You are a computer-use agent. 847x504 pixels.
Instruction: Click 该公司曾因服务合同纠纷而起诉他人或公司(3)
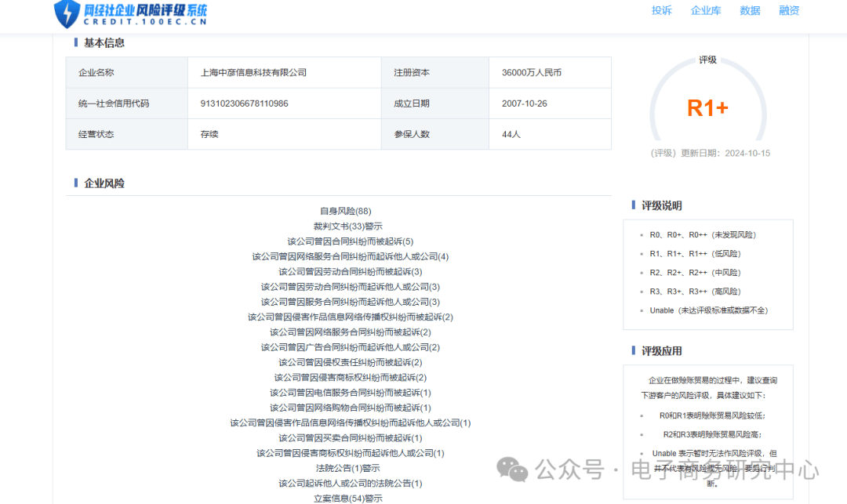350,302
